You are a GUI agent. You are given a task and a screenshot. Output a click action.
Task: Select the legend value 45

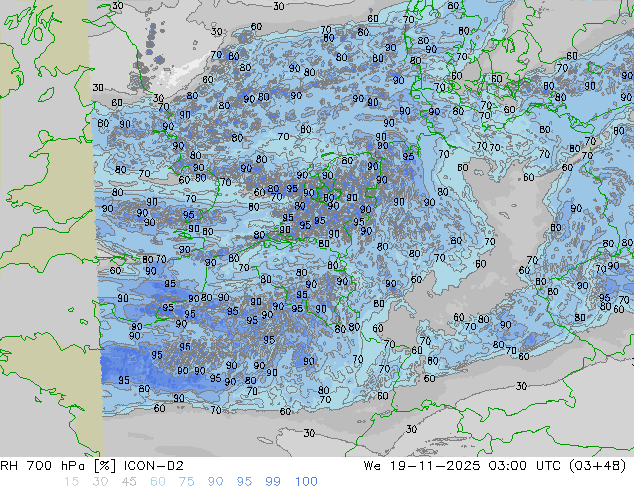click(129, 482)
